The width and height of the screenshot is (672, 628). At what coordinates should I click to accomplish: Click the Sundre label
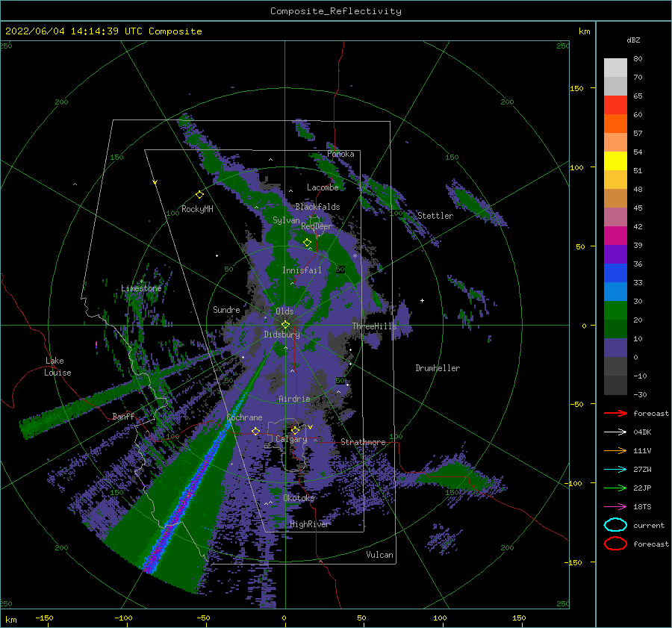click(x=226, y=309)
